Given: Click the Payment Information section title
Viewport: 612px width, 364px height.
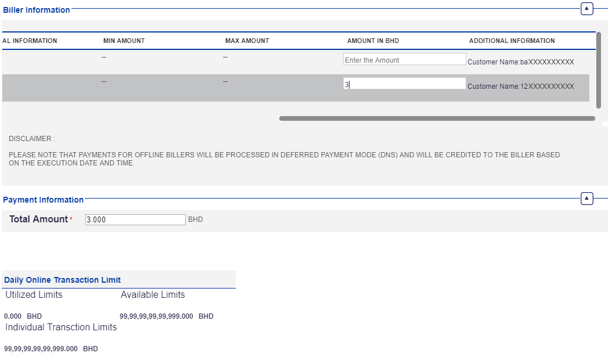Looking at the screenshot, I should 44,200.
